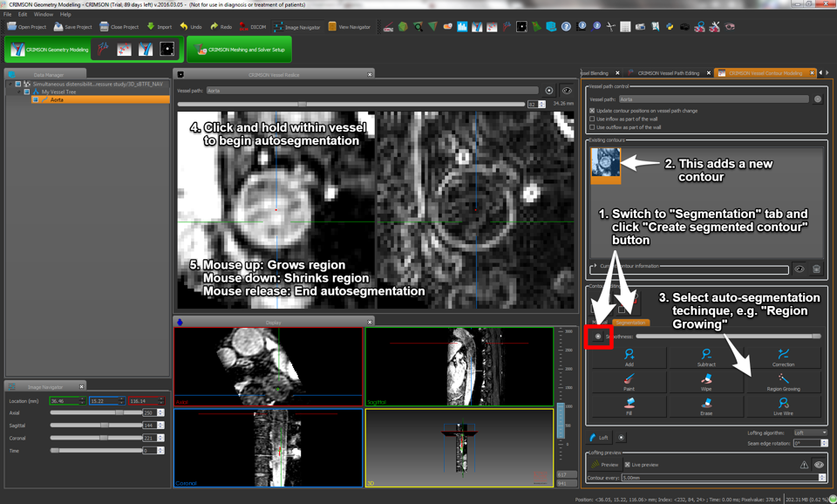The width and height of the screenshot is (837, 504).
Task: Select the Subtract contour tool
Action: pyautogui.click(x=706, y=358)
